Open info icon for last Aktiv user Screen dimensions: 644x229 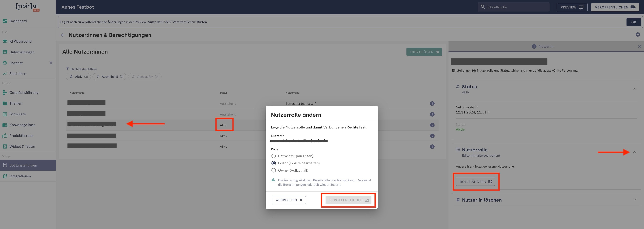point(432,147)
